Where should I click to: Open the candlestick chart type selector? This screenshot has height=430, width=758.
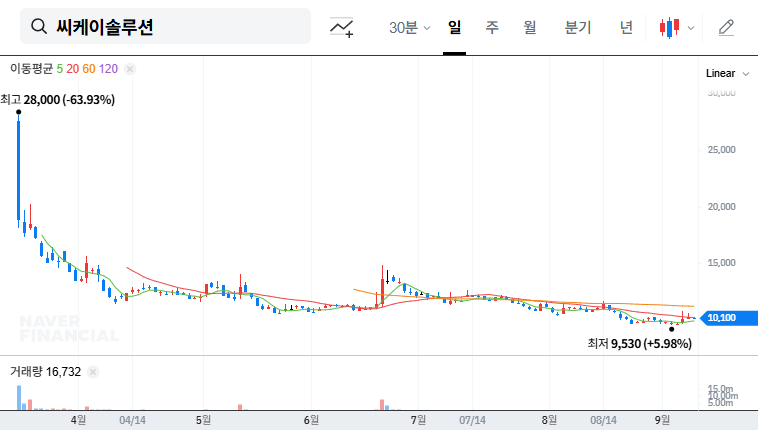[670, 28]
